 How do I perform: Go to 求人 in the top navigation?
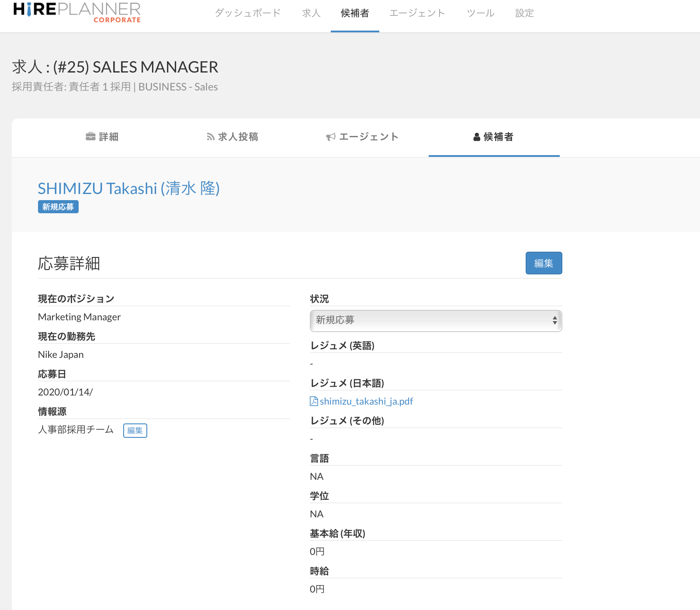tap(311, 14)
